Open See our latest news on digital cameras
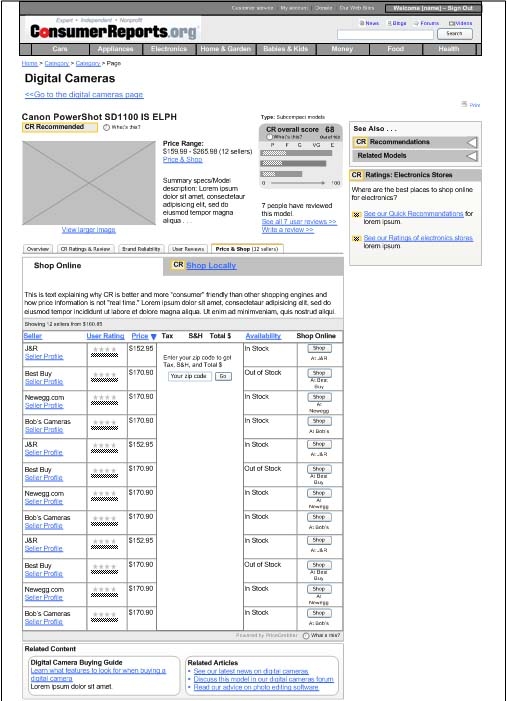 click(x=251, y=671)
